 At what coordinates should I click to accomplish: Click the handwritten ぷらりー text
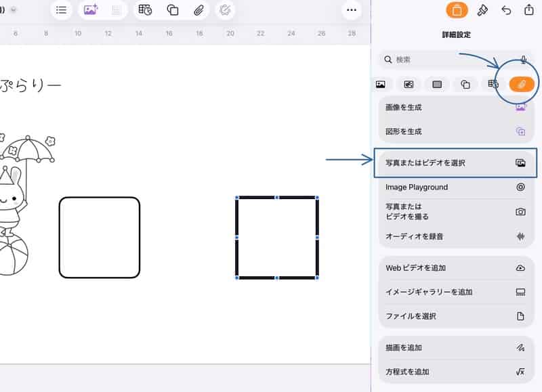click(x=30, y=85)
